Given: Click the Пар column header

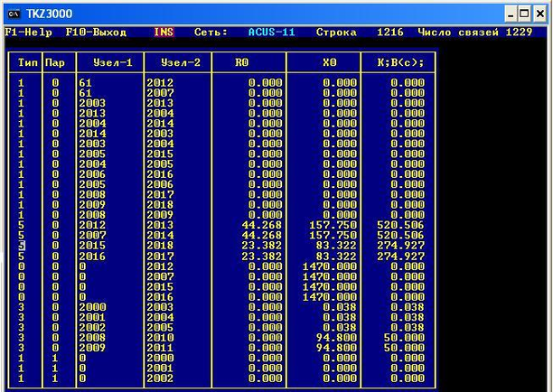Looking at the screenshot, I should 55,62.
